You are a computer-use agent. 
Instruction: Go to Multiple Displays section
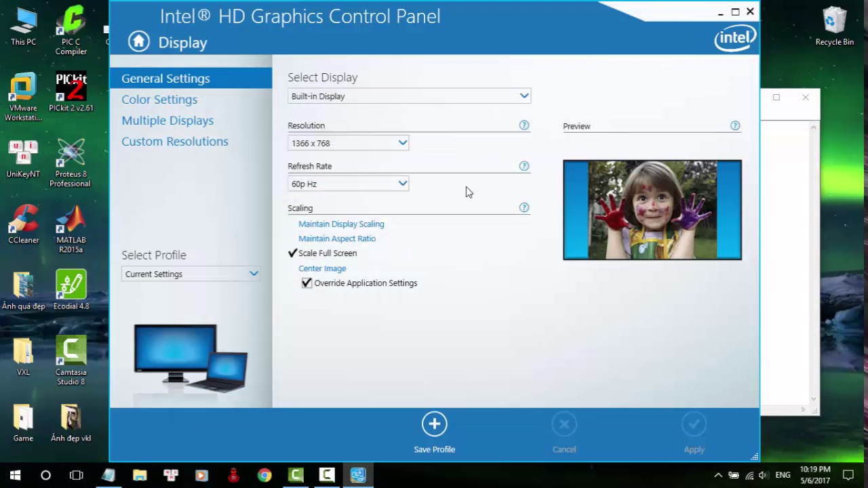coord(167,121)
